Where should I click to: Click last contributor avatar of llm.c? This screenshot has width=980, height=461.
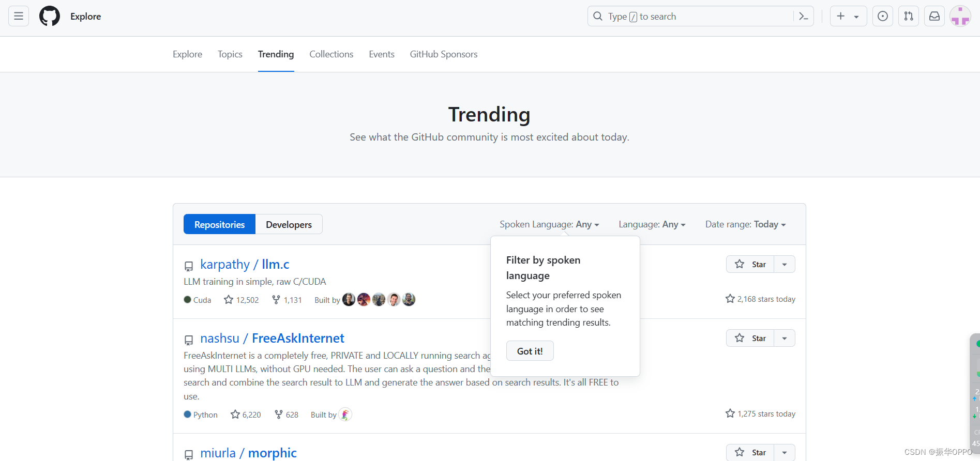409,300
